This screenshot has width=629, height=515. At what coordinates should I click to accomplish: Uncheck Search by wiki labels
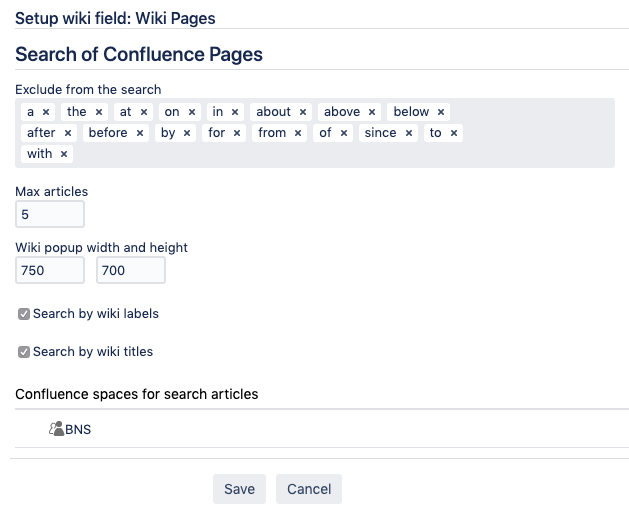tap(24, 314)
